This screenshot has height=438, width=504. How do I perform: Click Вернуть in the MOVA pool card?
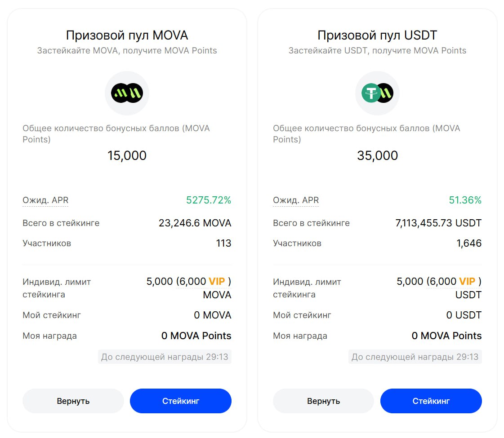tap(73, 401)
